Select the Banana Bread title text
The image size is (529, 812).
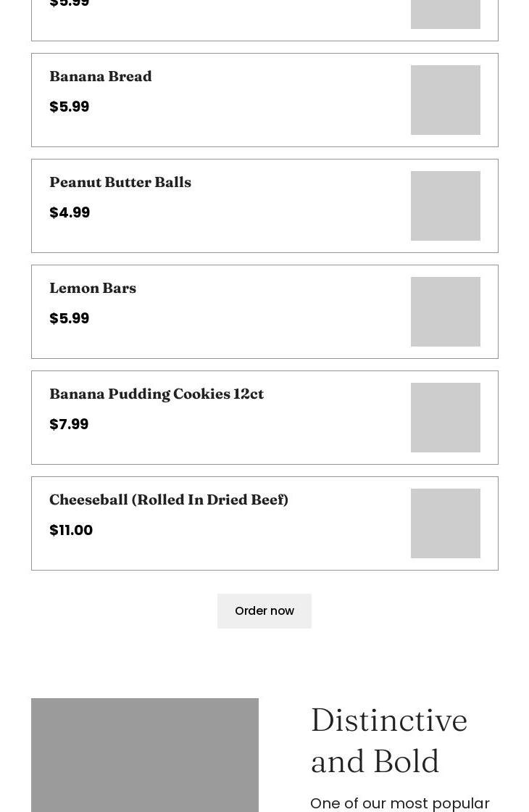[x=101, y=75]
